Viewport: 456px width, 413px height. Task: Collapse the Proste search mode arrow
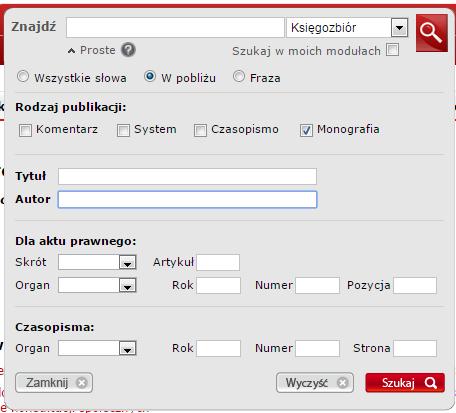click(x=71, y=51)
